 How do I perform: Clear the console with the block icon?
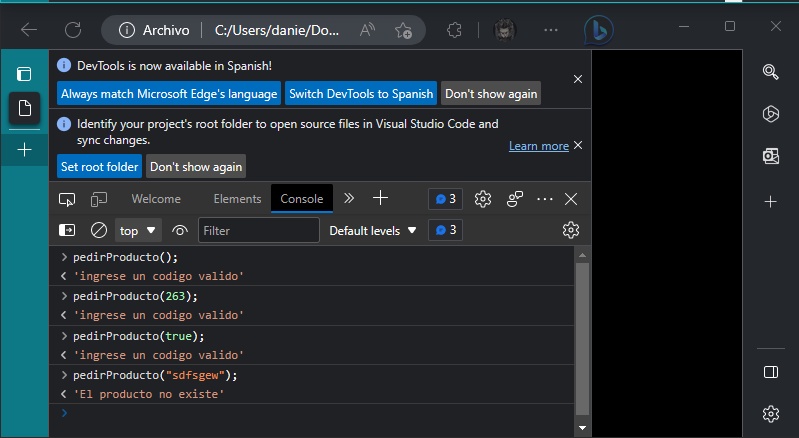point(99,230)
